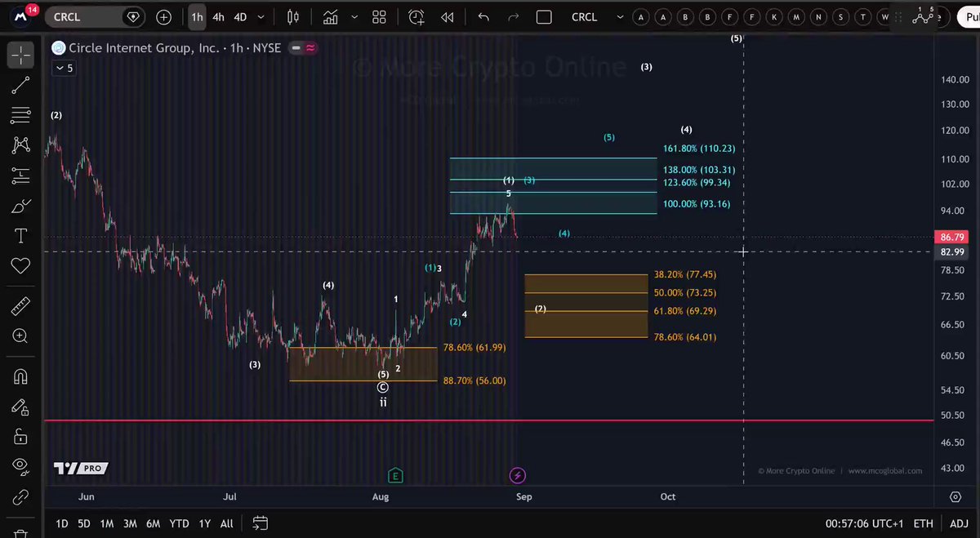Start bar replay mode
Image resolution: width=980 pixels, height=538 pixels.
click(447, 16)
